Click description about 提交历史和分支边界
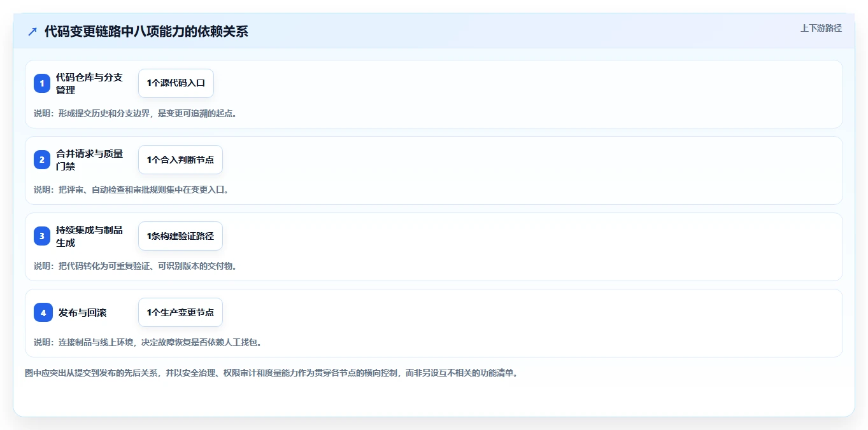This screenshot has width=868, height=430. [x=135, y=113]
